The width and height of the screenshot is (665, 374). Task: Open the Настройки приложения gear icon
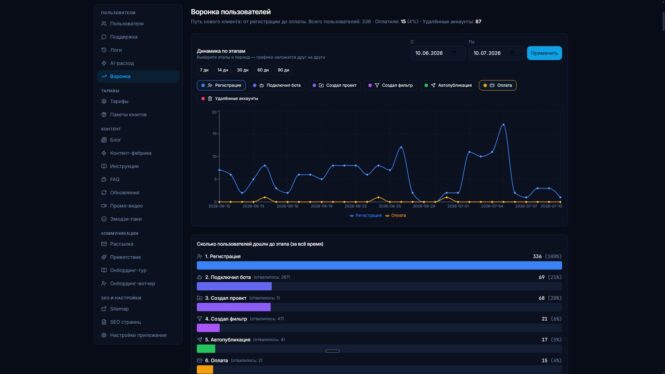coord(104,335)
